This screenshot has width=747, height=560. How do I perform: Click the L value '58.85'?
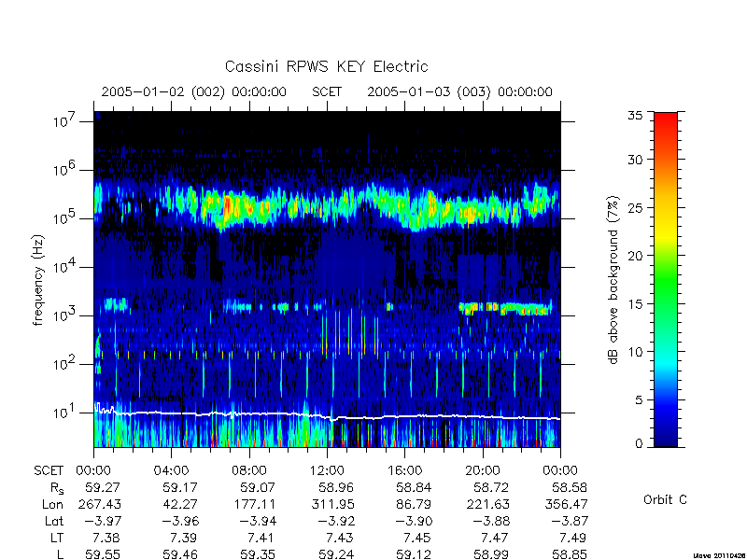[x=570, y=554]
